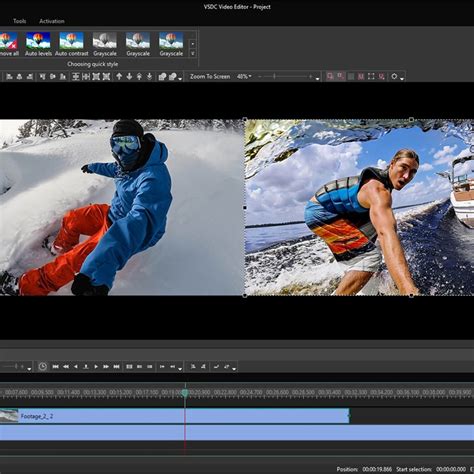The width and height of the screenshot is (474, 474).
Task: Open the Activation menu
Action: coord(52,21)
